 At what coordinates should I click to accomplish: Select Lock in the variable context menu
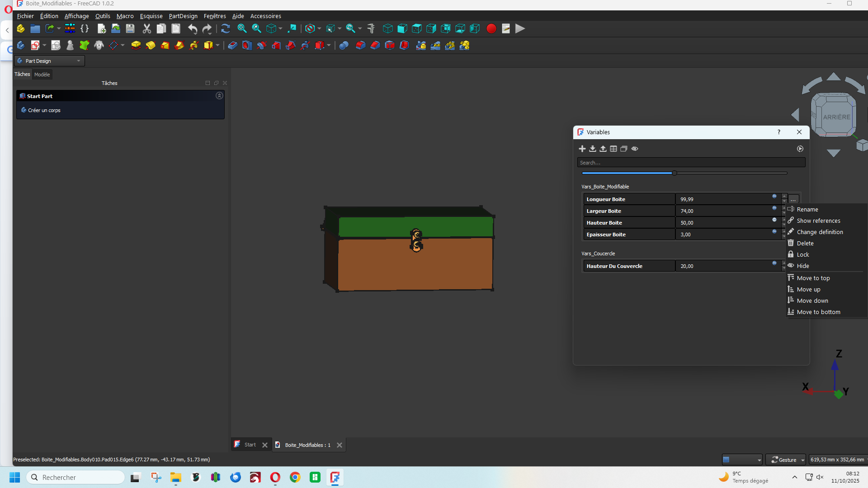click(803, 255)
